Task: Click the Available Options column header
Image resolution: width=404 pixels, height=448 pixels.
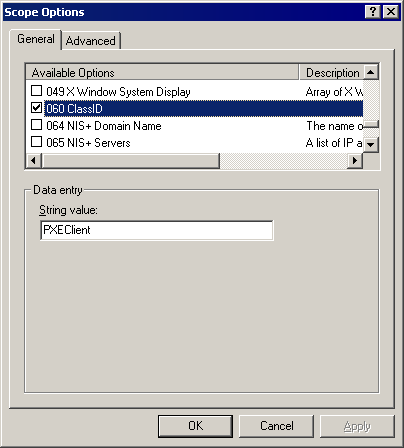Action: (x=162, y=72)
